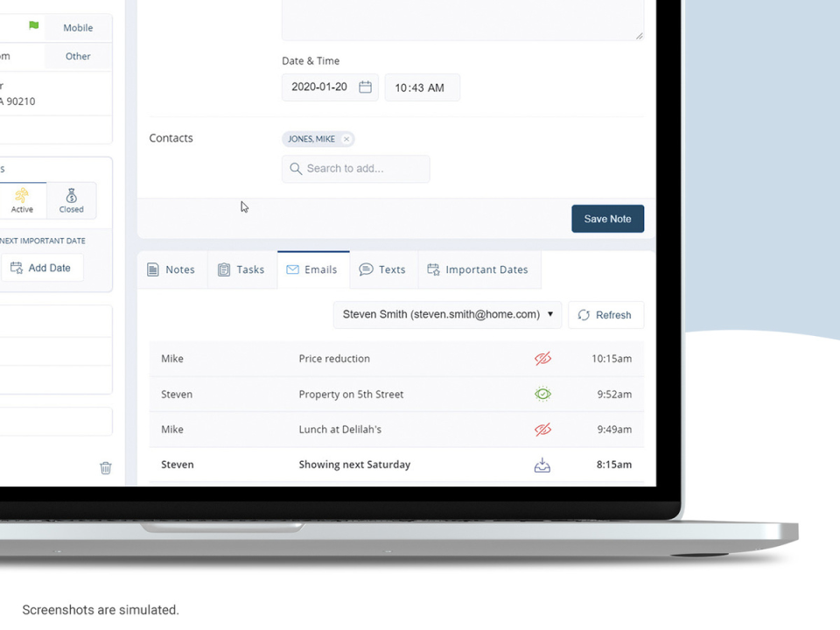Toggle read status on Property on 5th Street
This screenshot has height=630, width=840.
point(542,394)
